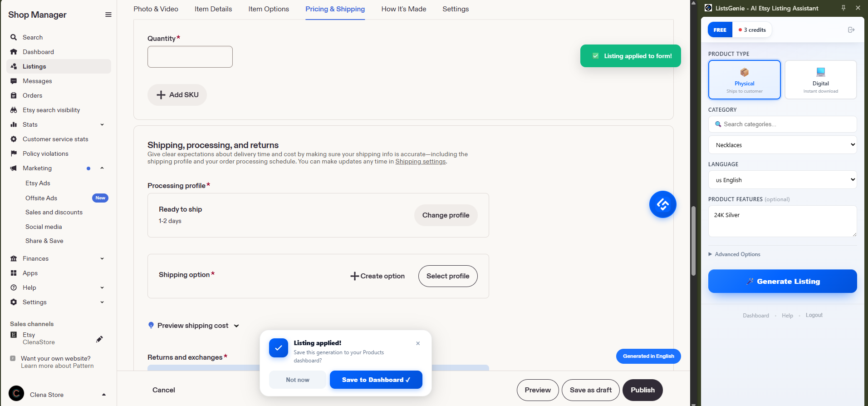The width and height of the screenshot is (868, 406).
Task: Pin the ListsGenie side panel
Action: pos(843,8)
